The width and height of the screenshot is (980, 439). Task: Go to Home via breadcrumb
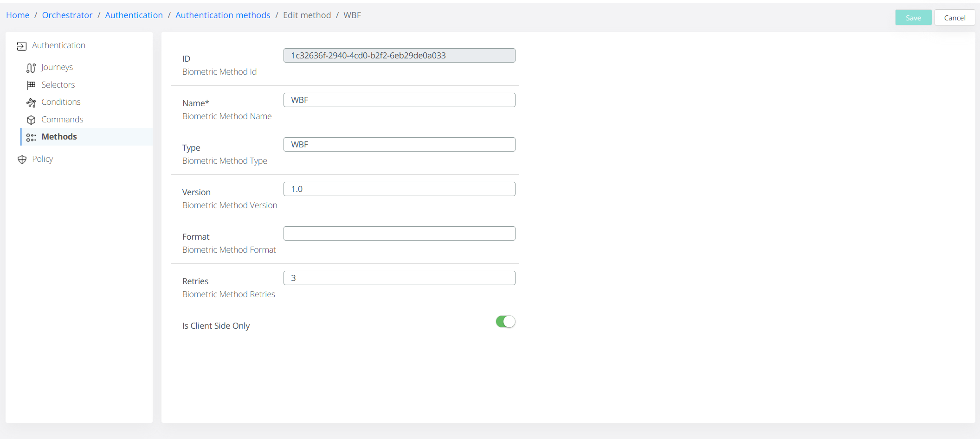tap(18, 15)
